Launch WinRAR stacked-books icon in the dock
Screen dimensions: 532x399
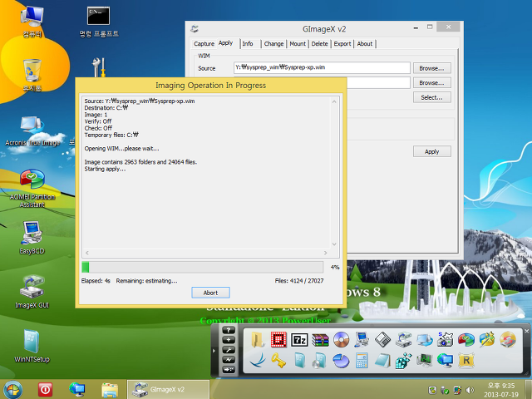(320, 340)
